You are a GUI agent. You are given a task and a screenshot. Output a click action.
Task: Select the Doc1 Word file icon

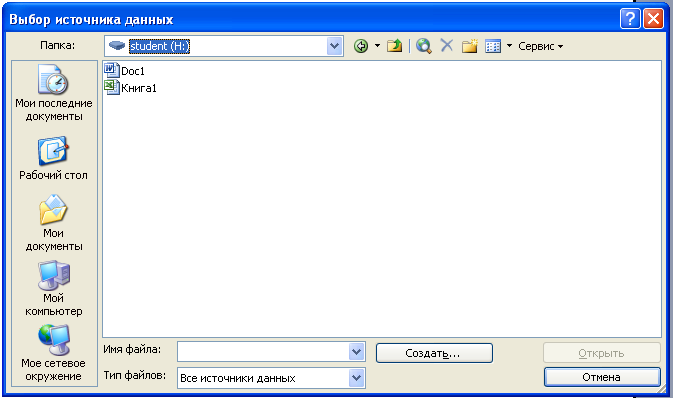(x=112, y=70)
